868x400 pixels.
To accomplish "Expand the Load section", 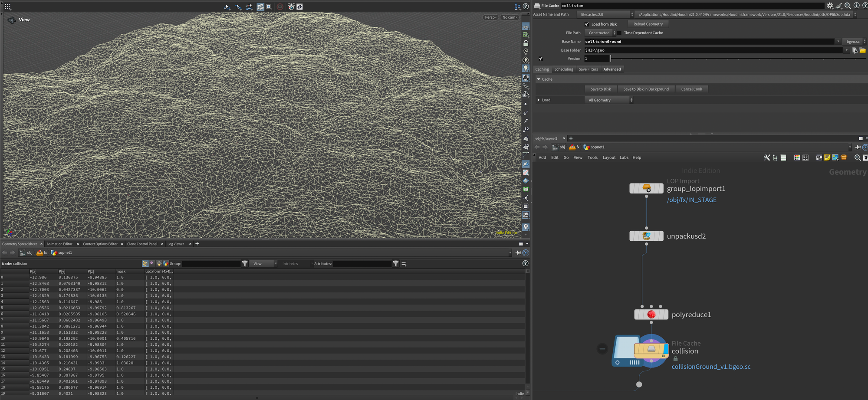I will 539,100.
